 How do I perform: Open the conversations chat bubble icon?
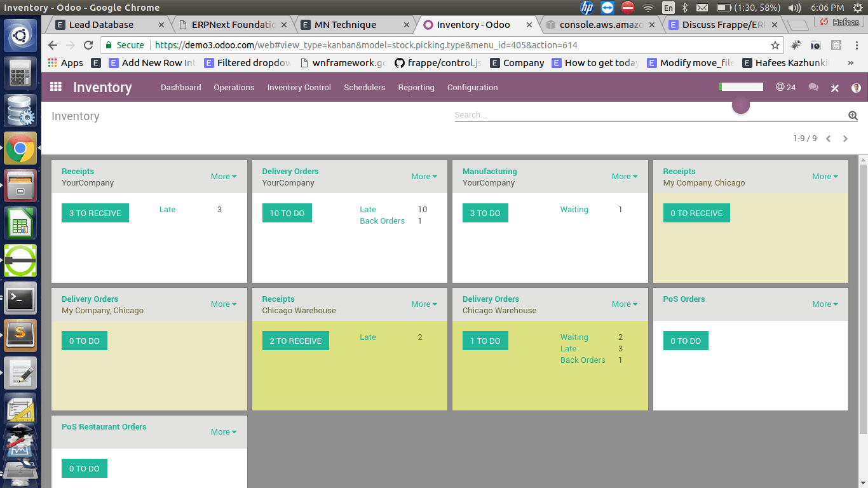point(813,88)
